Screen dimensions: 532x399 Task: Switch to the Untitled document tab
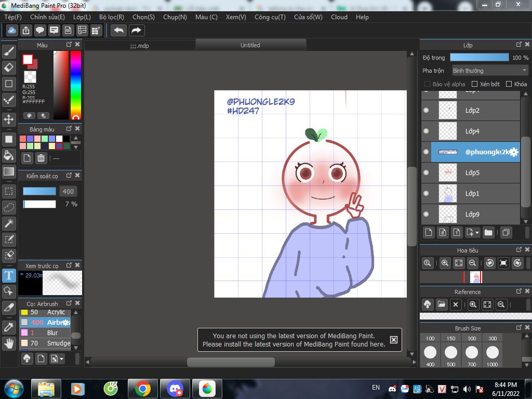click(250, 45)
